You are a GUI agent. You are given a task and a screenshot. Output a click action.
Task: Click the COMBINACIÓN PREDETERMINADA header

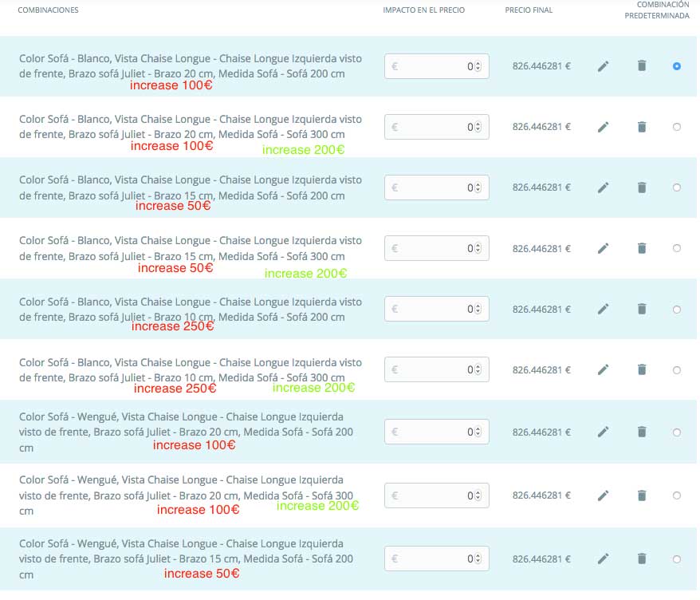coord(657,10)
